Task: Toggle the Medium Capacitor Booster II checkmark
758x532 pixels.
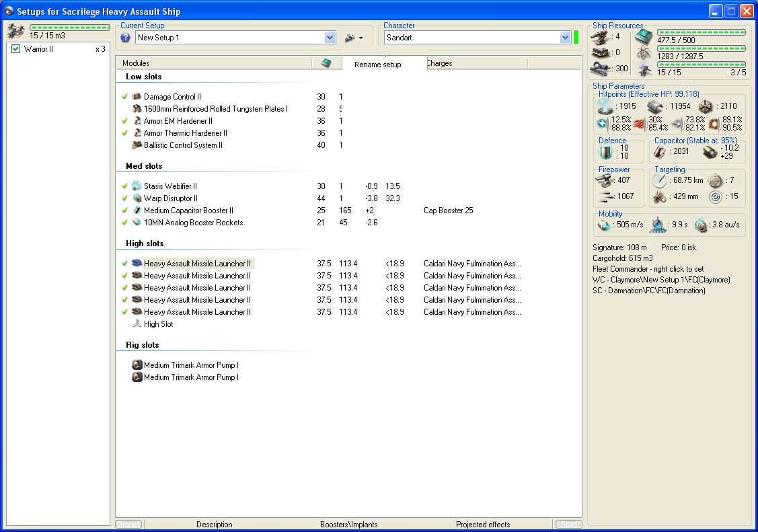Action: tap(124, 211)
